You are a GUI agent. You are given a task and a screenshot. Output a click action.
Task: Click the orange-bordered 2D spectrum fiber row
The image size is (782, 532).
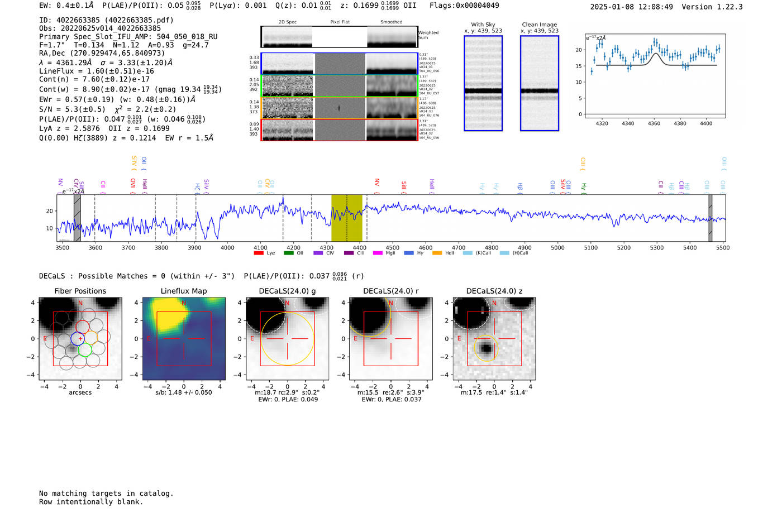click(x=339, y=108)
